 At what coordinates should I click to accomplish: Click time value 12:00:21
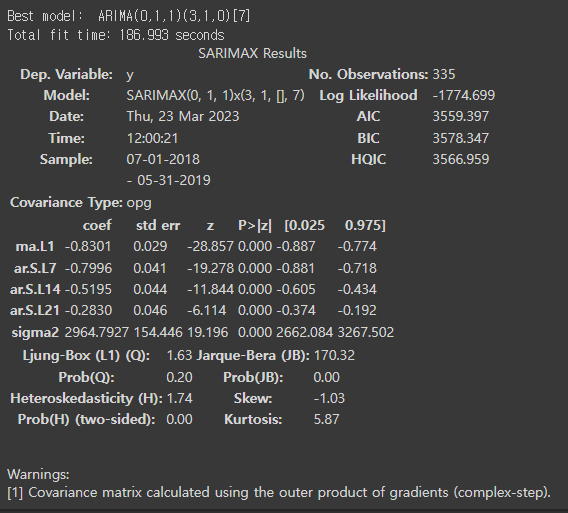click(152, 138)
